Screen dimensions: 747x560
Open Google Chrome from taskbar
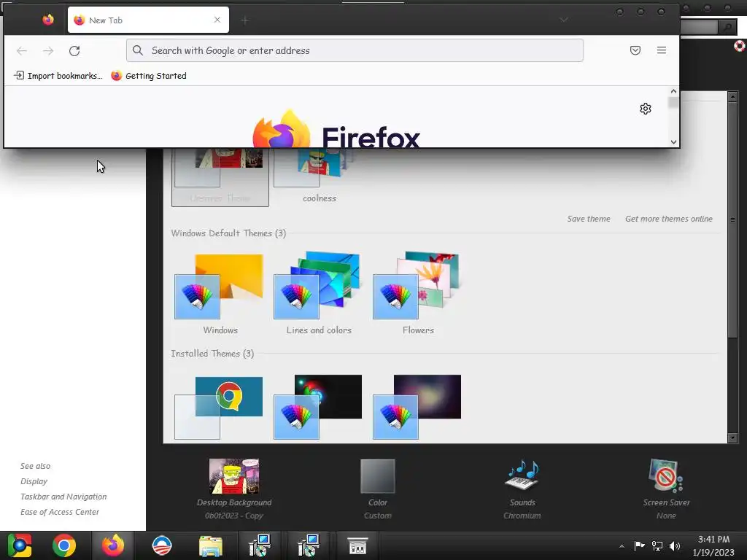point(64,545)
